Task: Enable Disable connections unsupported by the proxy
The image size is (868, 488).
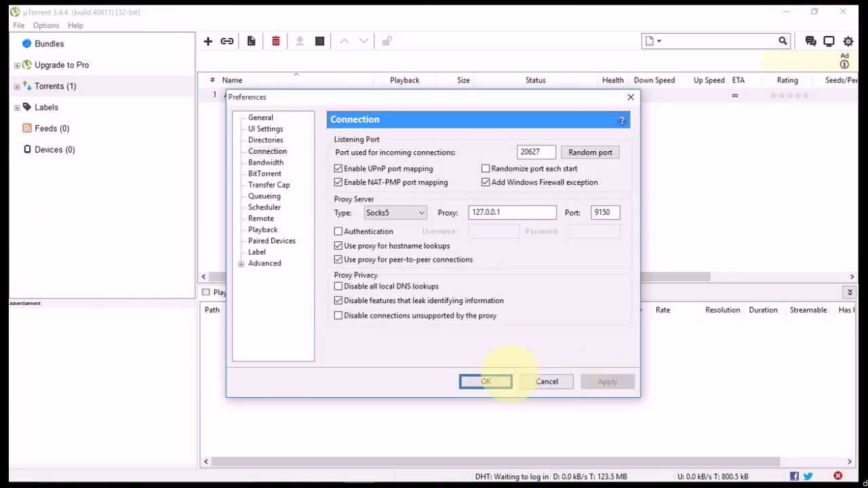Action: coord(338,315)
